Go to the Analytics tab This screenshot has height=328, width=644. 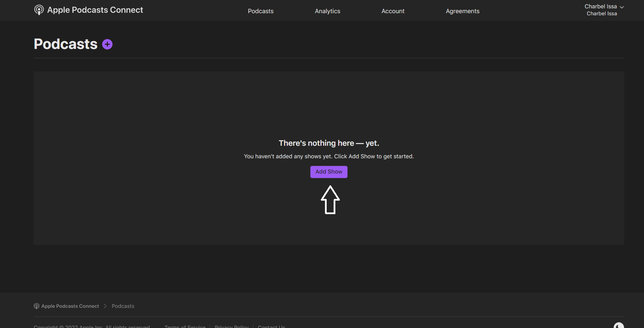point(327,11)
